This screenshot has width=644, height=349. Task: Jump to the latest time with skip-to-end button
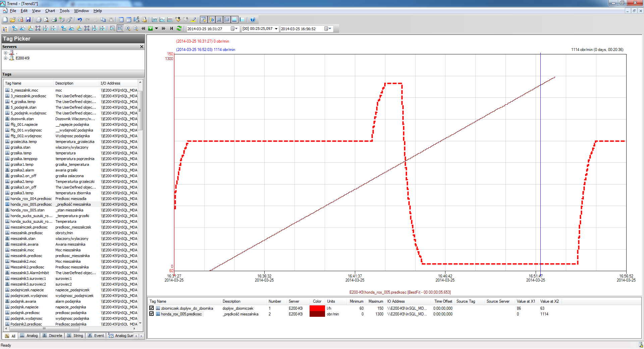pos(171,29)
